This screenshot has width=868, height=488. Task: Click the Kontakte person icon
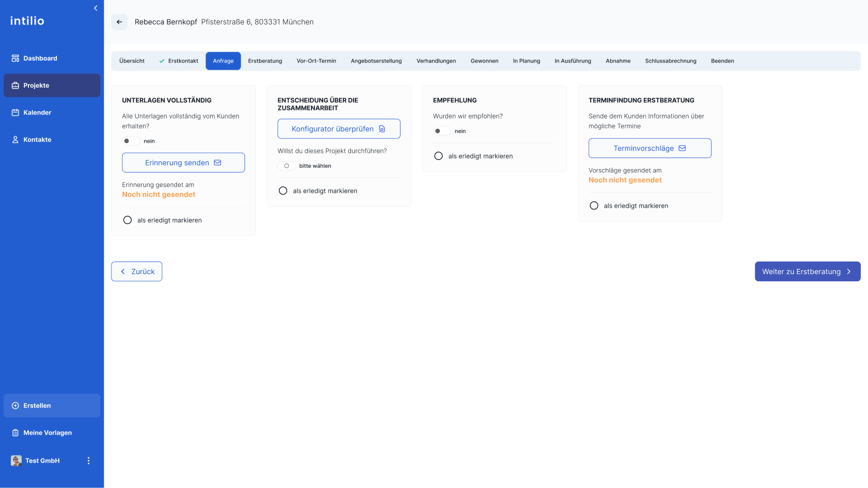pyautogui.click(x=15, y=140)
